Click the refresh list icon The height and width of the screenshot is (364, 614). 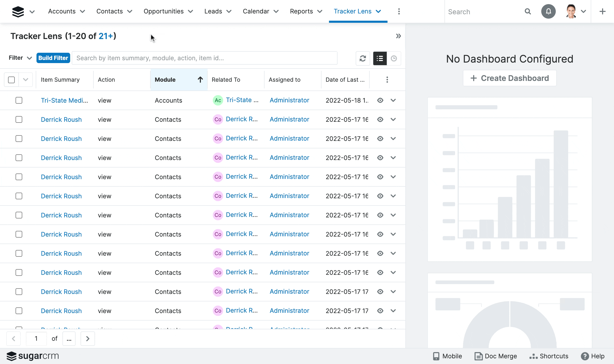[363, 58]
